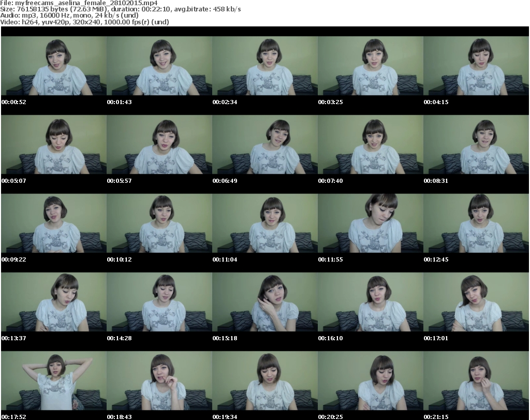Screen dimensions: 530x420
Task: Click the timestamp label 00:16:10
Action: click(330, 338)
